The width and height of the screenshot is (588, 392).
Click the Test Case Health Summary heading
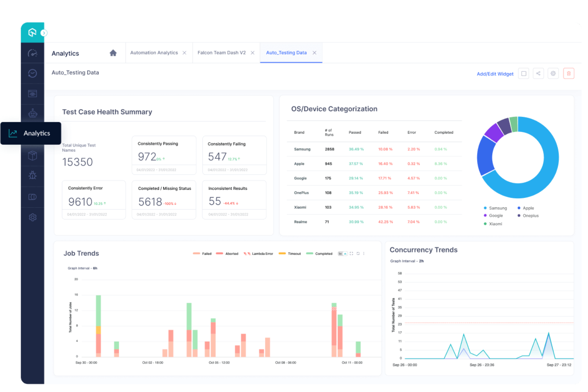[107, 112]
